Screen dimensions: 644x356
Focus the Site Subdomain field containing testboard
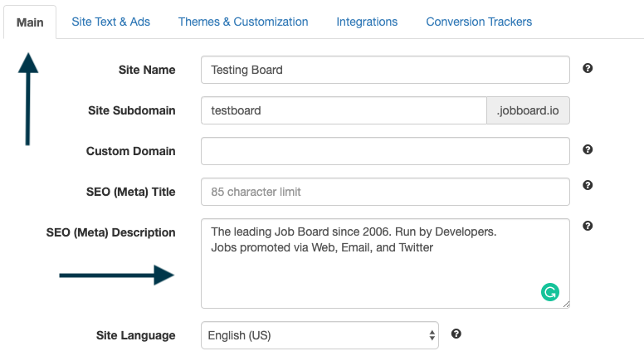click(x=343, y=110)
